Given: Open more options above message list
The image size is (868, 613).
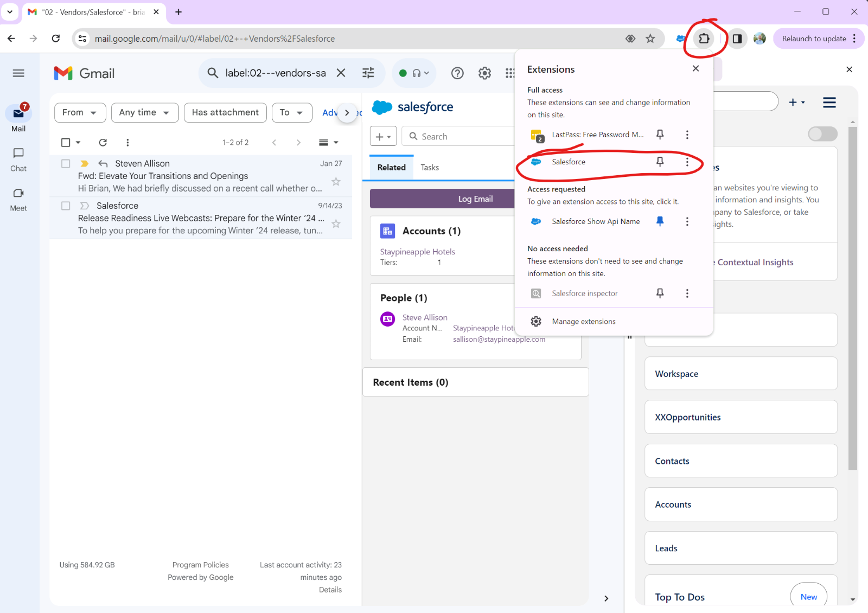Looking at the screenshot, I should coord(127,143).
